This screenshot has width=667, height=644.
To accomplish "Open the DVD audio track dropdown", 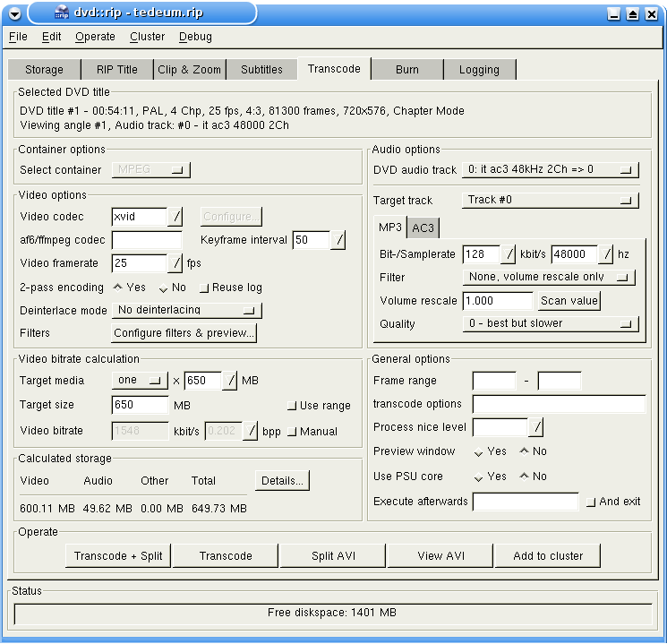I will point(550,169).
